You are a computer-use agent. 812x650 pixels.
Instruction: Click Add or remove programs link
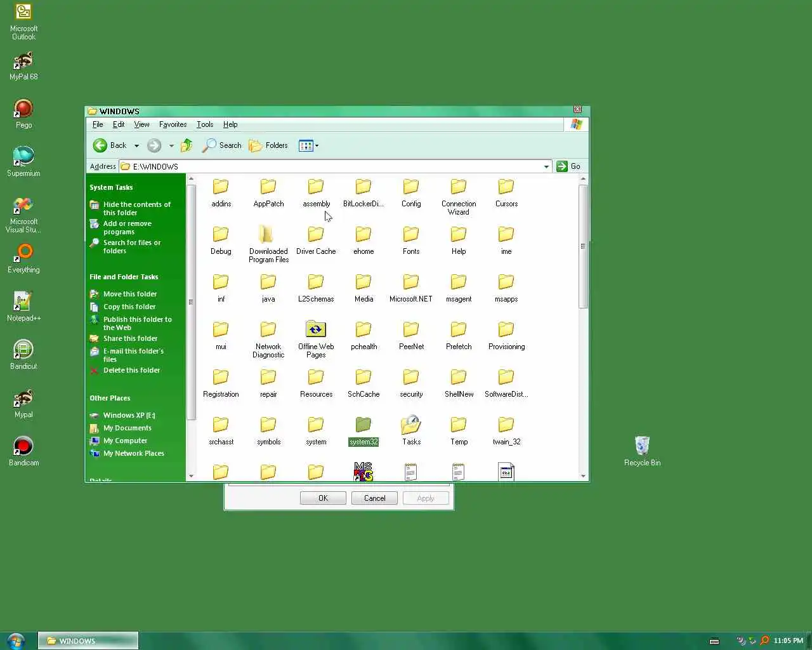tap(127, 227)
